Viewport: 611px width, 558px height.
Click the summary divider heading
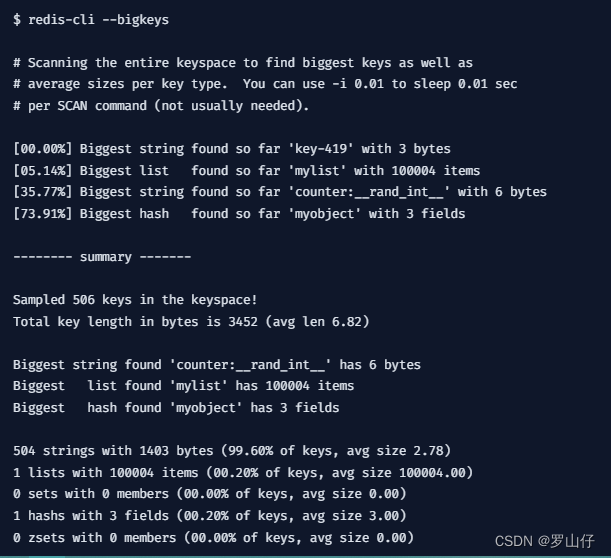(x=102, y=257)
